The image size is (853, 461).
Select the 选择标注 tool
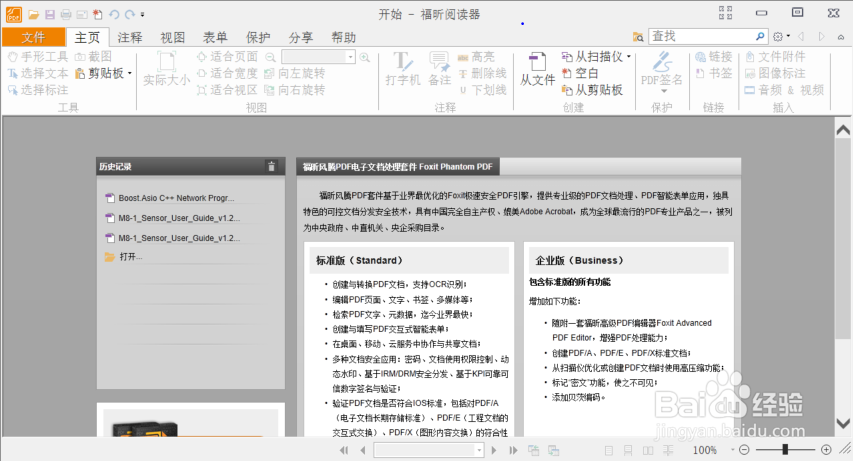point(38,90)
